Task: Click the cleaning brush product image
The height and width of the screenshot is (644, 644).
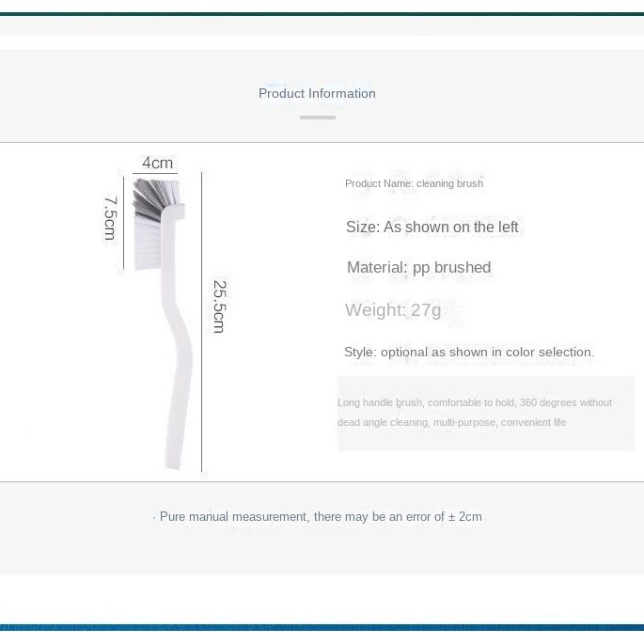Action: click(x=163, y=323)
